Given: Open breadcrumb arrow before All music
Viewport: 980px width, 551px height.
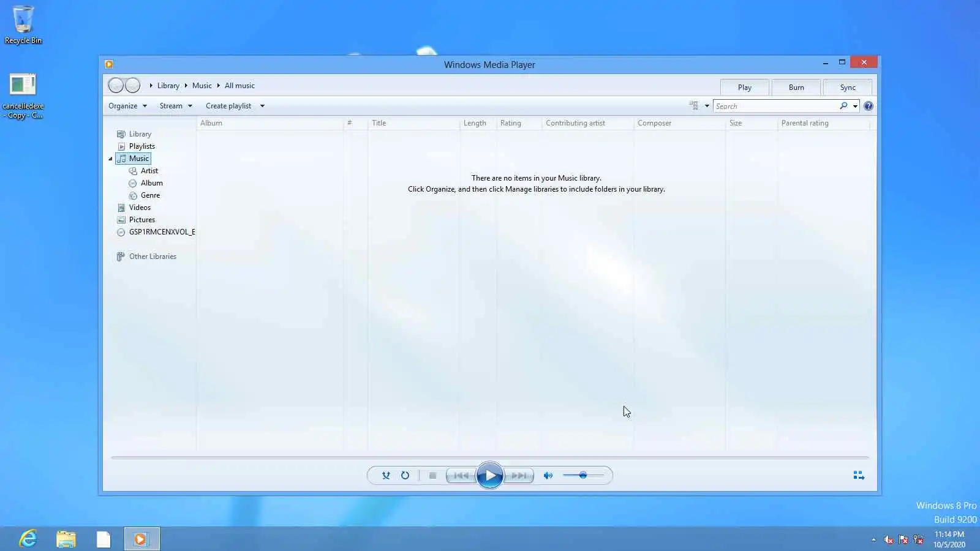Looking at the screenshot, I should 218,86.
